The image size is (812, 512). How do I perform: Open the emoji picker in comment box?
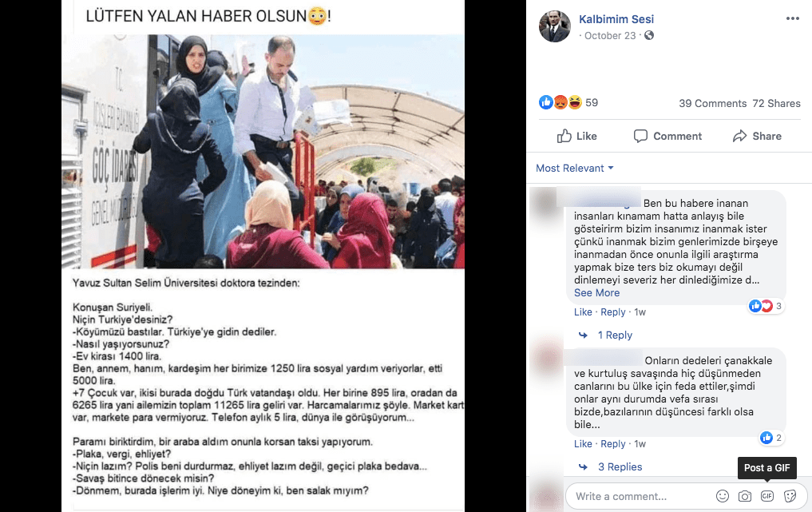point(723,496)
